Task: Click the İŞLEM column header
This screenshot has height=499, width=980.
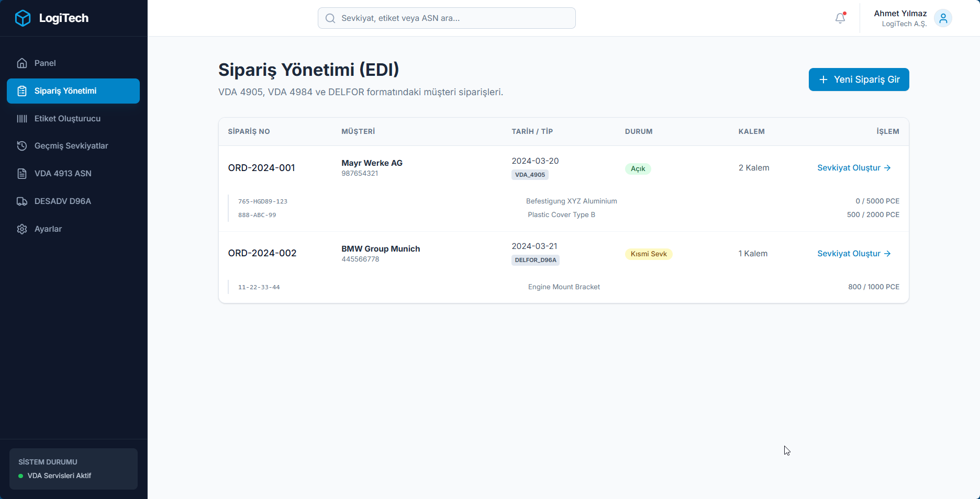Action: tap(888, 131)
